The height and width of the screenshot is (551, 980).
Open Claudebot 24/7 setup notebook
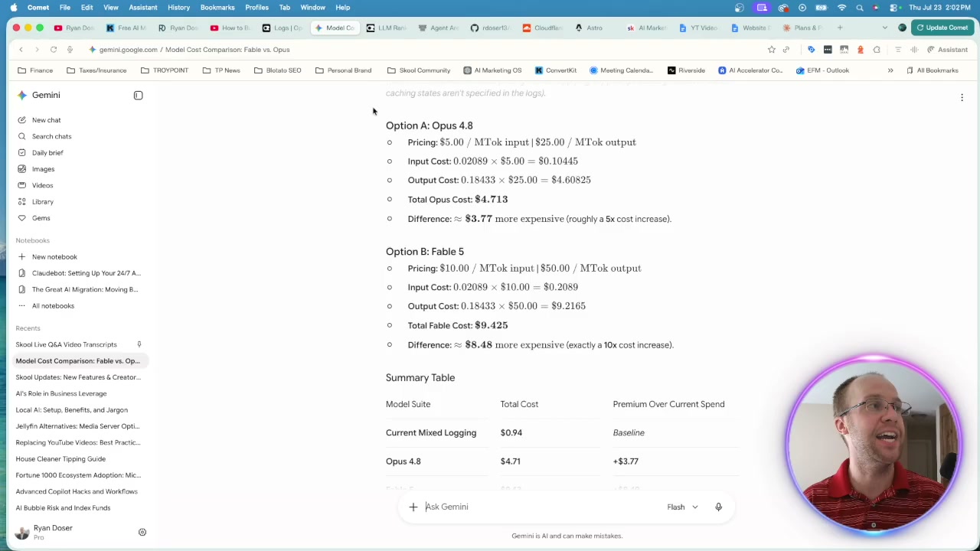[x=86, y=273]
